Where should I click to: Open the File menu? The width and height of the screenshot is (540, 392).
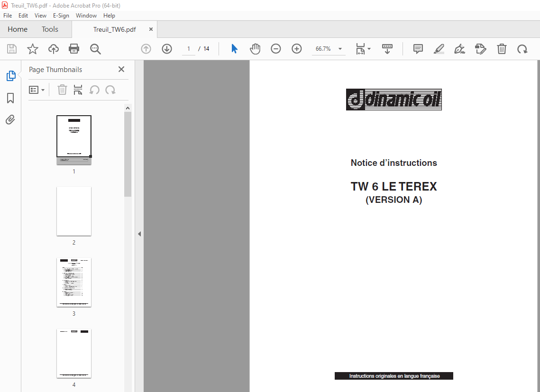[8, 16]
